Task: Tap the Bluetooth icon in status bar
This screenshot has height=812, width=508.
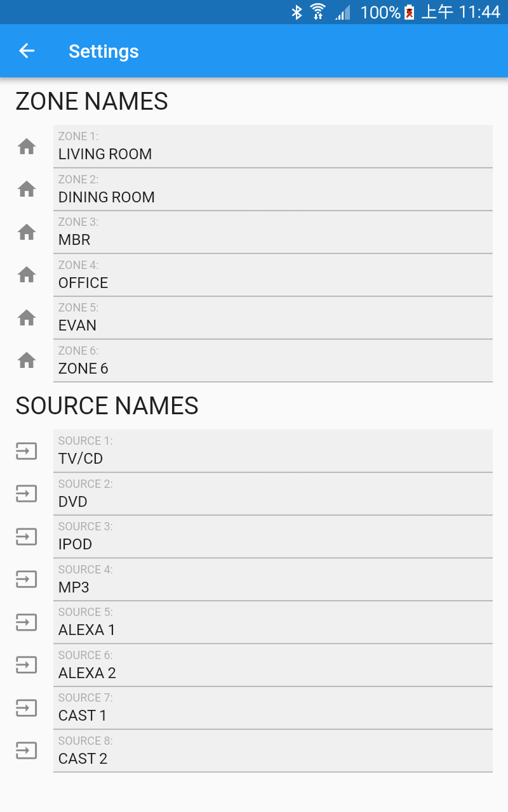Action: pos(297,12)
